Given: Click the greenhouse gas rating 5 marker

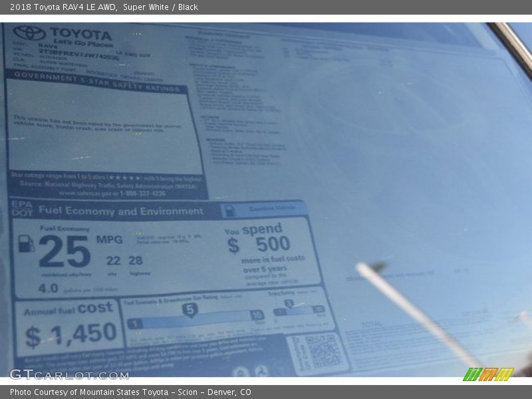Looking at the screenshot, I should pos(190,310).
